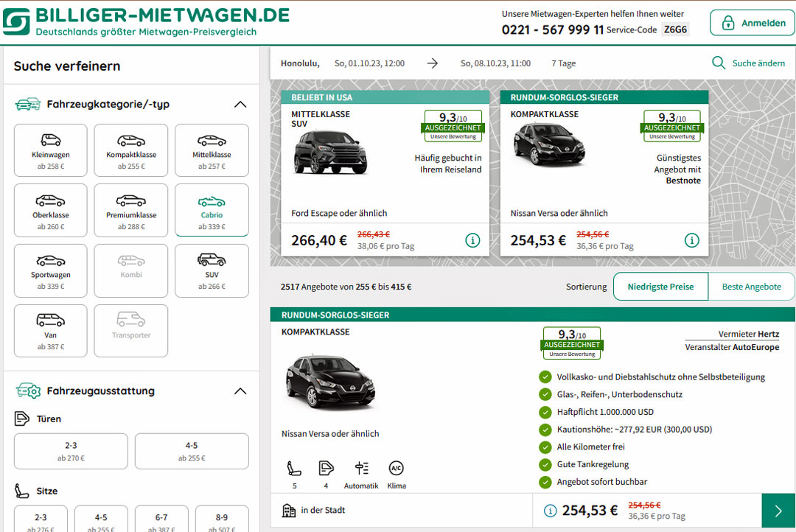Collapse the Fahrzeugausstattung section
Screen dimensions: 796x532
coord(240,391)
